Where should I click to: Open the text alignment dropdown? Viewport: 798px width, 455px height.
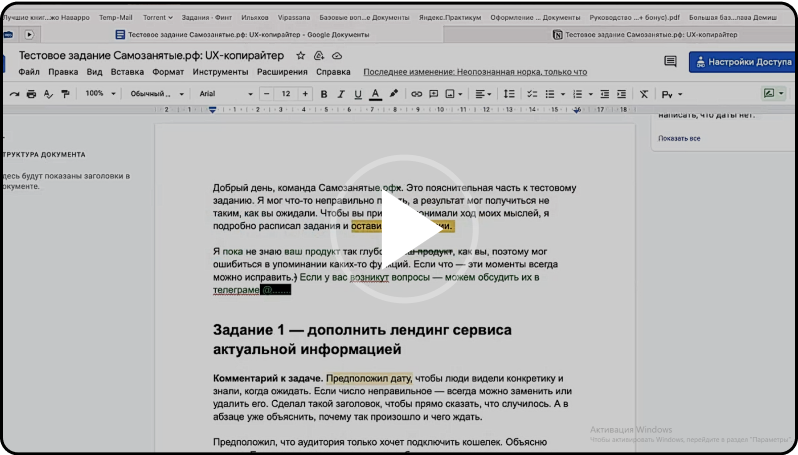coord(483,94)
